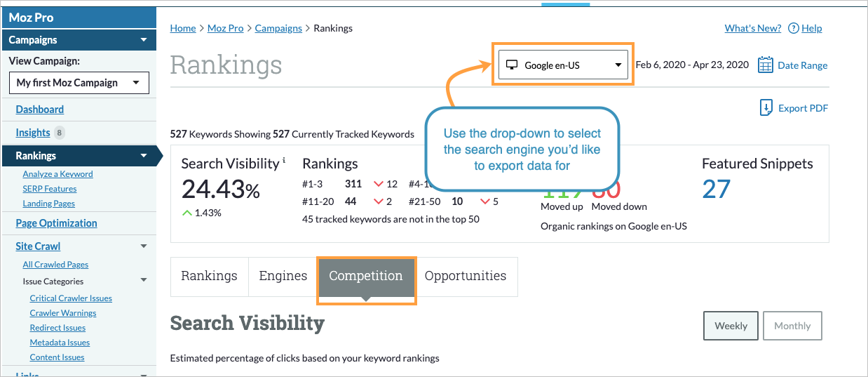Open the Opportunities tab
This screenshot has width=868, height=377.
coord(466,276)
